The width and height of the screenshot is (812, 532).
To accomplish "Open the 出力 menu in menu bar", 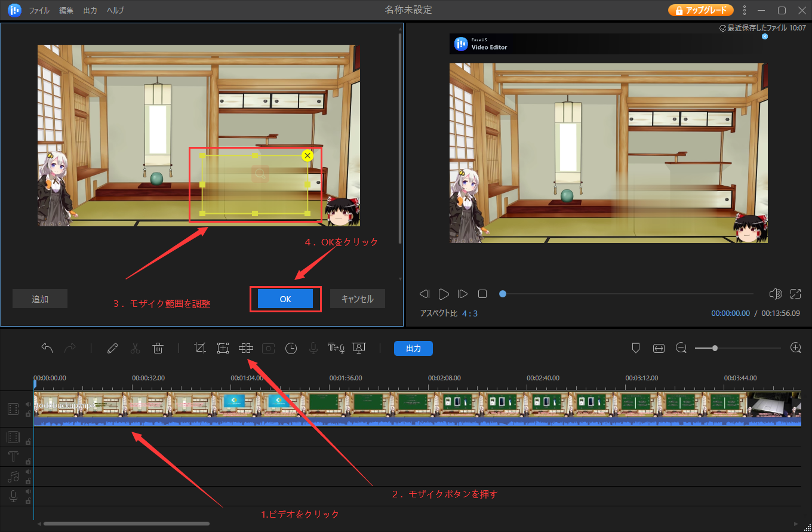I will tap(90, 11).
